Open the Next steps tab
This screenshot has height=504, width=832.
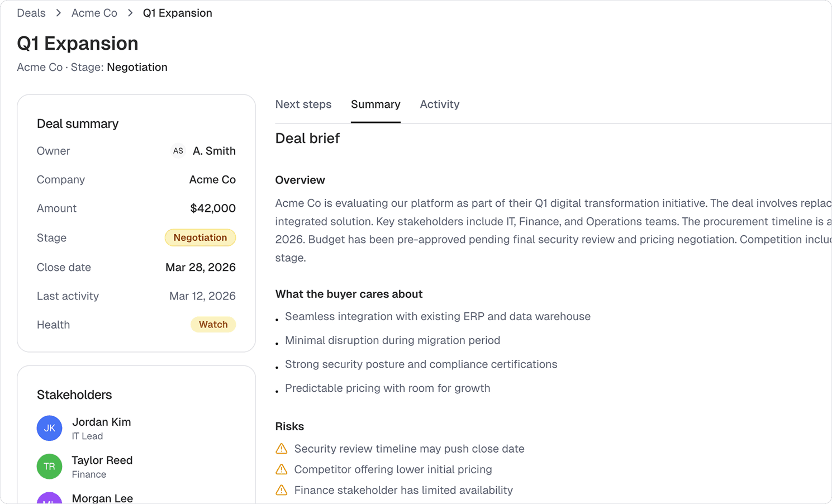click(x=303, y=104)
